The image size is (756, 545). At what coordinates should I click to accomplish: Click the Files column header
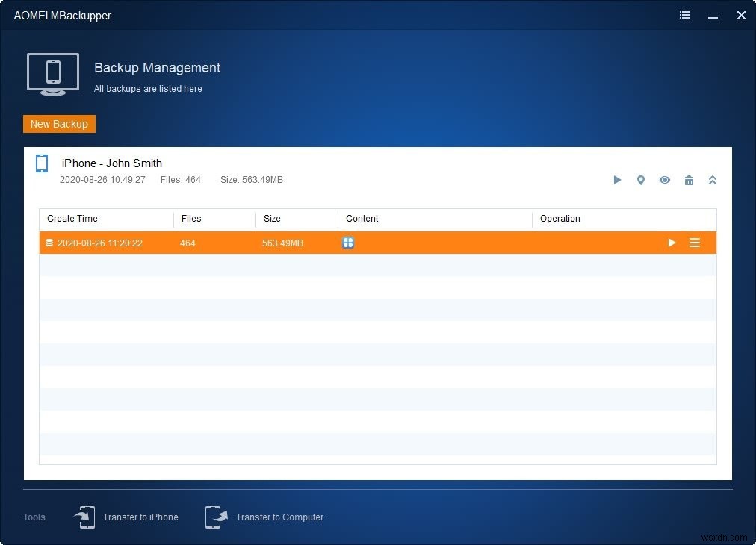[191, 219]
